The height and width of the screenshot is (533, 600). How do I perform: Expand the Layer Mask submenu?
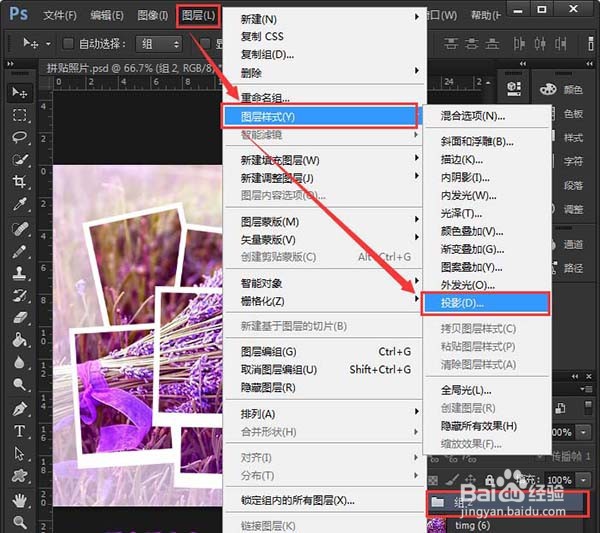pos(416,219)
